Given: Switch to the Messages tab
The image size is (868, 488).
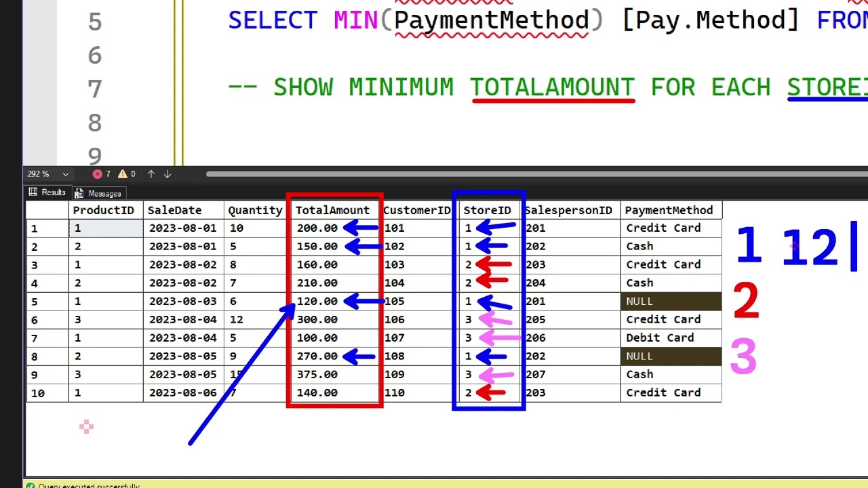Looking at the screenshot, I should pos(98,193).
